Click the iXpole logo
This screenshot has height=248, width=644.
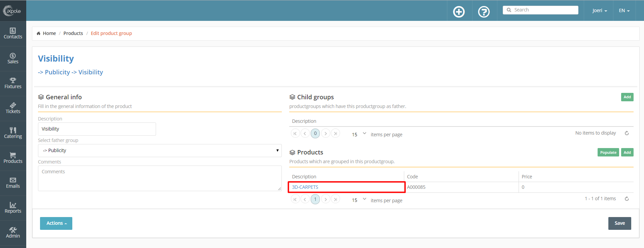(x=12, y=11)
